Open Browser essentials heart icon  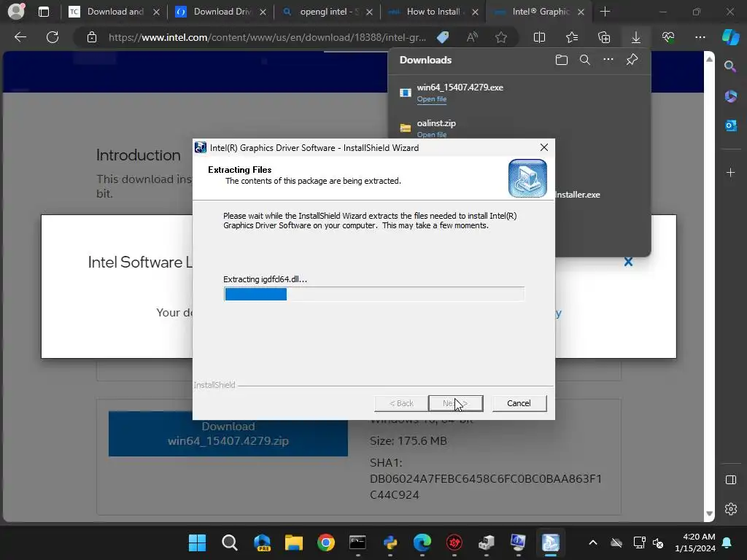coord(668,37)
